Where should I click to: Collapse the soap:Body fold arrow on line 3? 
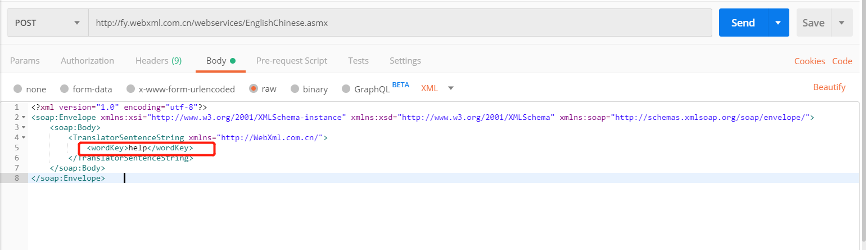(x=23, y=128)
